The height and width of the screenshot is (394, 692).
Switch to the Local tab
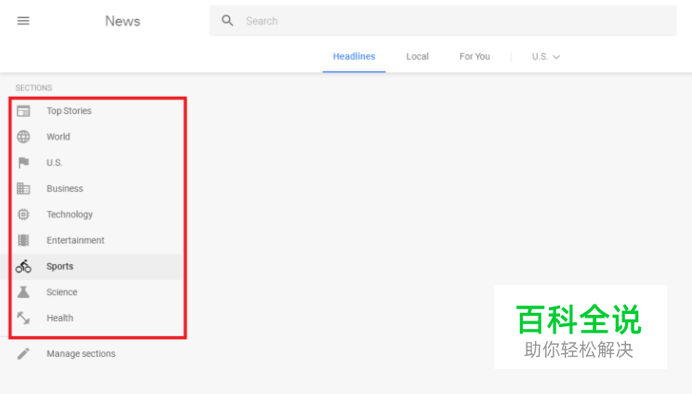(x=417, y=56)
